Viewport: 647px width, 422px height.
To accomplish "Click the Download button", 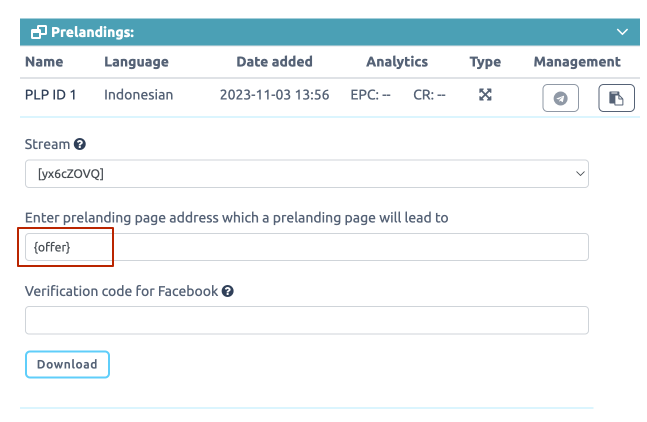I will 67,364.
